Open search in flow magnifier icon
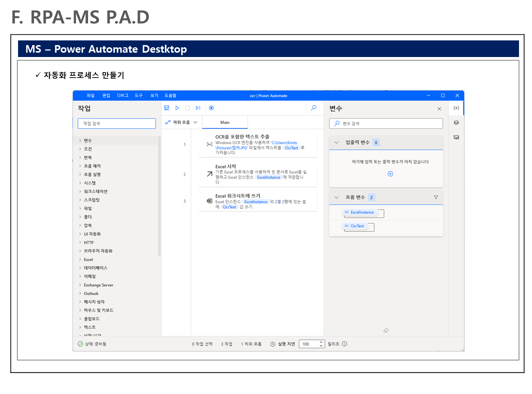This screenshot has width=532, height=394. (x=314, y=108)
